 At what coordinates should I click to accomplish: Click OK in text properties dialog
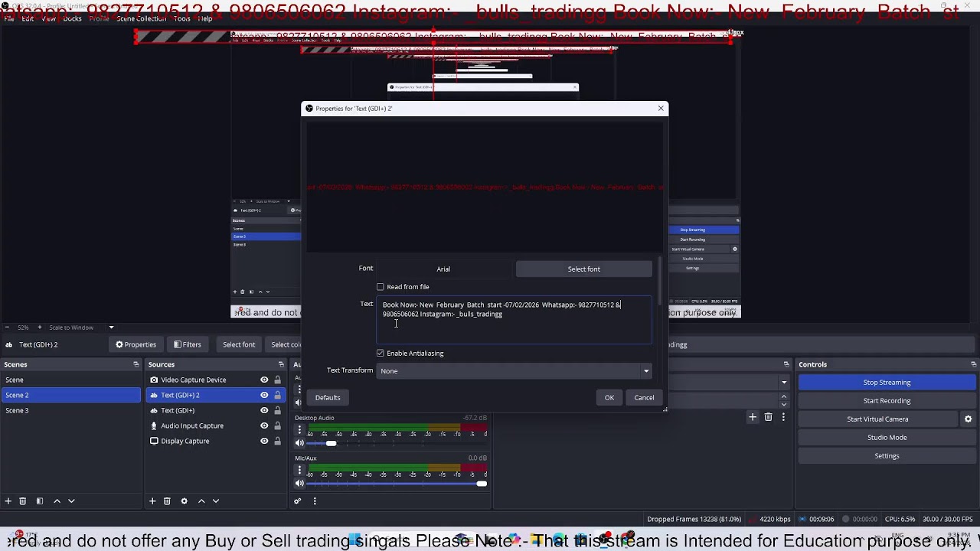(x=609, y=398)
